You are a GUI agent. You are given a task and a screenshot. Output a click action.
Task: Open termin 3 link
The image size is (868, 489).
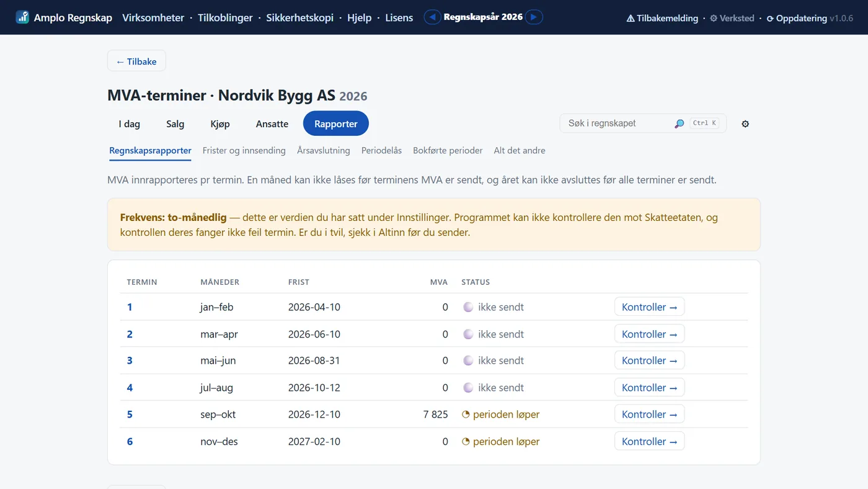[130, 361]
